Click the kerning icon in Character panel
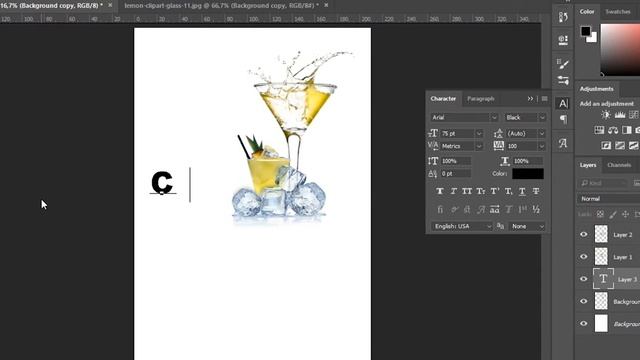 click(433, 146)
